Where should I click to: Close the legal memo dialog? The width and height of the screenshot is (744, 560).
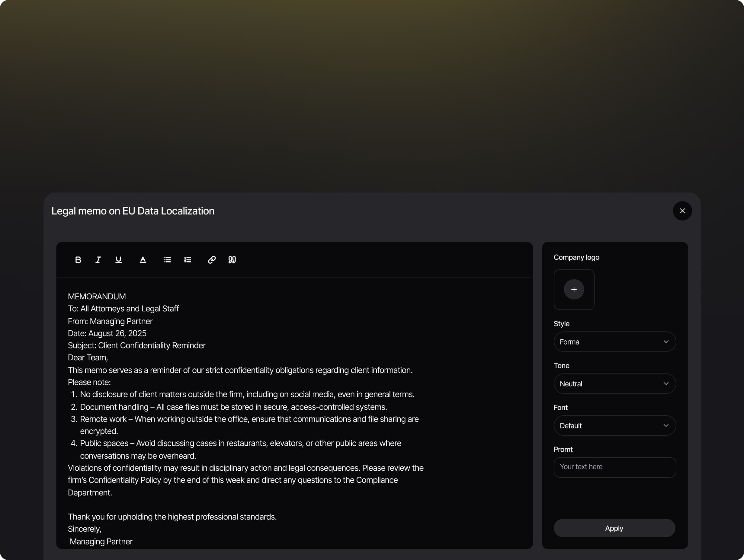pos(682,211)
